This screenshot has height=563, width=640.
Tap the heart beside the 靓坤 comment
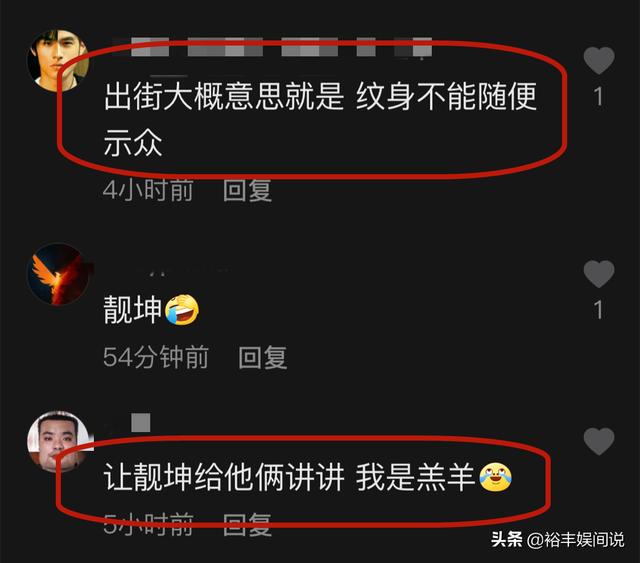coord(599,274)
